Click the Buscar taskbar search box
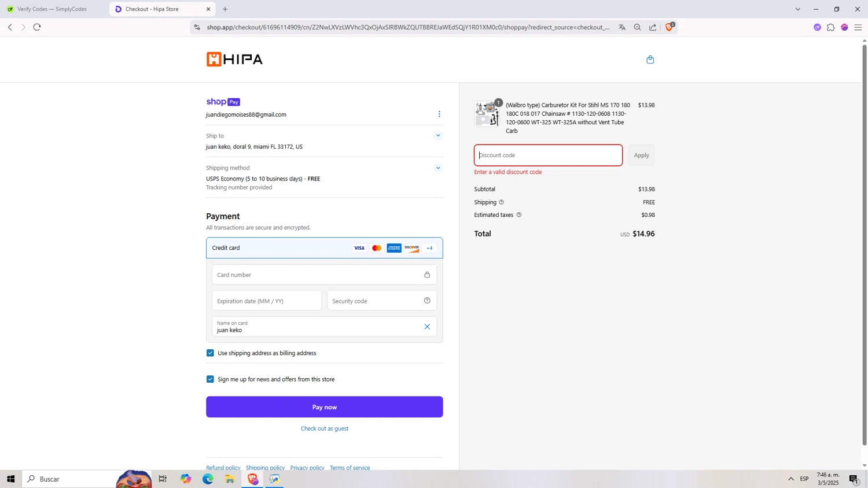The image size is (868, 488). pos(87,479)
